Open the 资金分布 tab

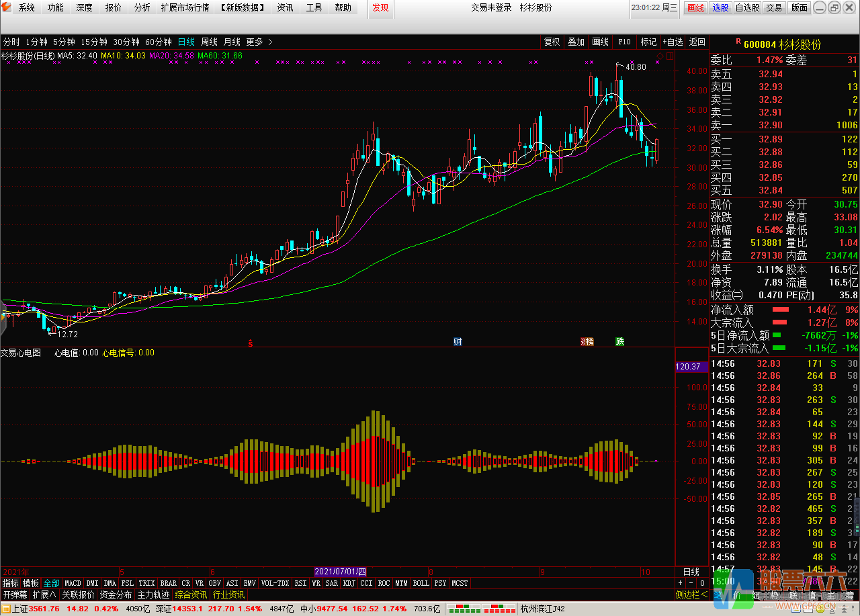click(x=116, y=595)
